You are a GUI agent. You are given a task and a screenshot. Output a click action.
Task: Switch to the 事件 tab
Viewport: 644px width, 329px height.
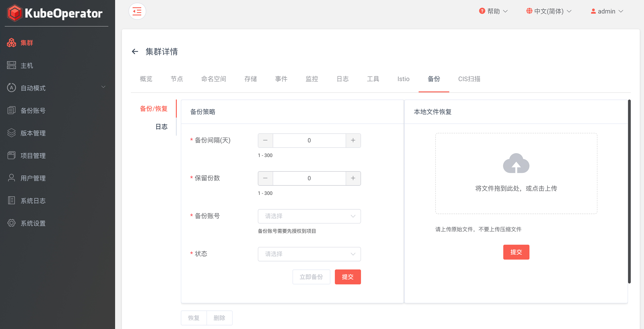tap(281, 79)
